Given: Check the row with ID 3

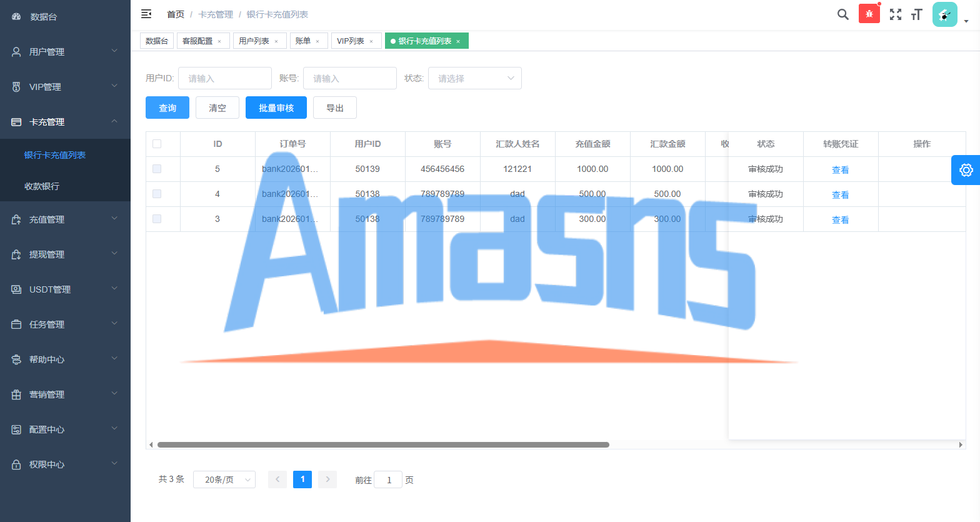Looking at the screenshot, I should [x=157, y=219].
